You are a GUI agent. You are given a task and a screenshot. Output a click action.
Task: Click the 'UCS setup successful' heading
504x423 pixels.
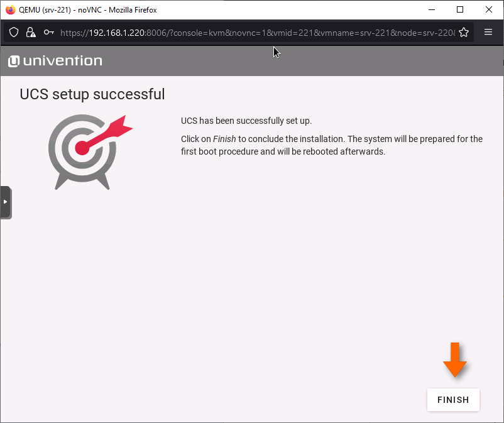[92, 94]
